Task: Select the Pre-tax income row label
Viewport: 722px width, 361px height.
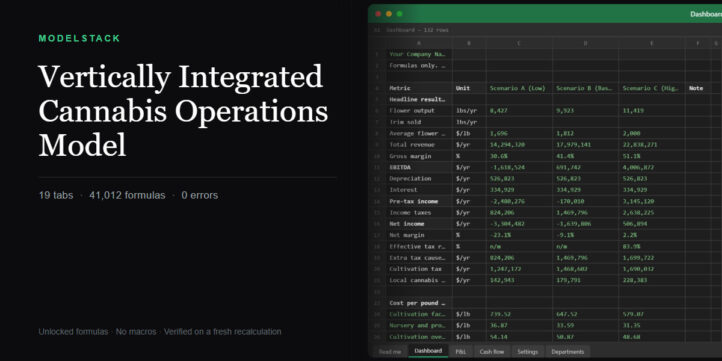Action: click(419, 201)
